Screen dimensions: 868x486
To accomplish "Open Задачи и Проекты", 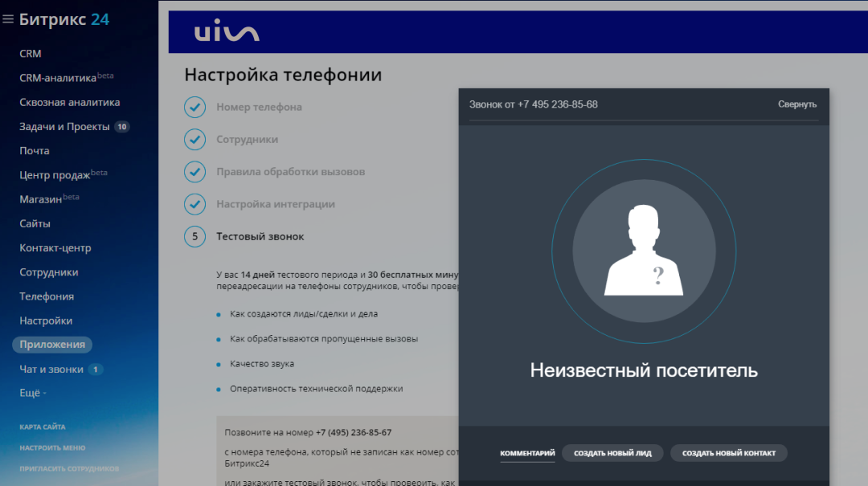I will (x=65, y=127).
